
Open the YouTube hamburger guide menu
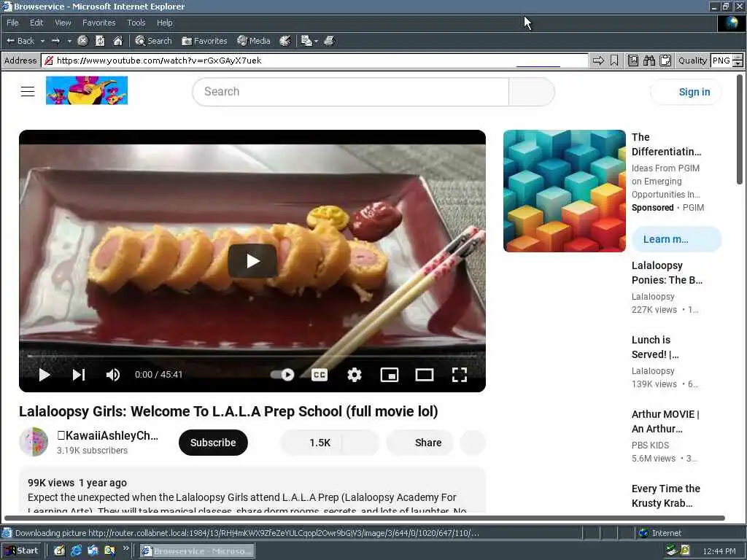[28, 91]
